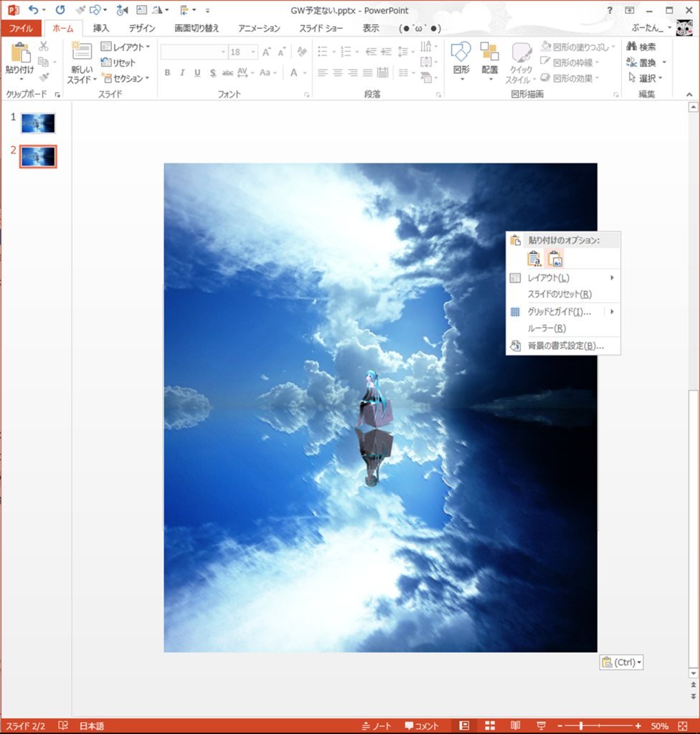Select slide 2 thumbnail
Screen dimensions: 700x734
[x=38, y=156]
